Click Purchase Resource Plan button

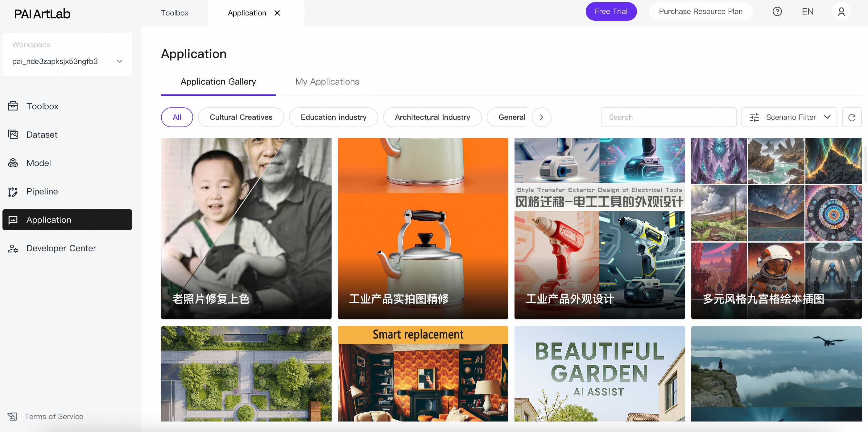click(700, 11)
